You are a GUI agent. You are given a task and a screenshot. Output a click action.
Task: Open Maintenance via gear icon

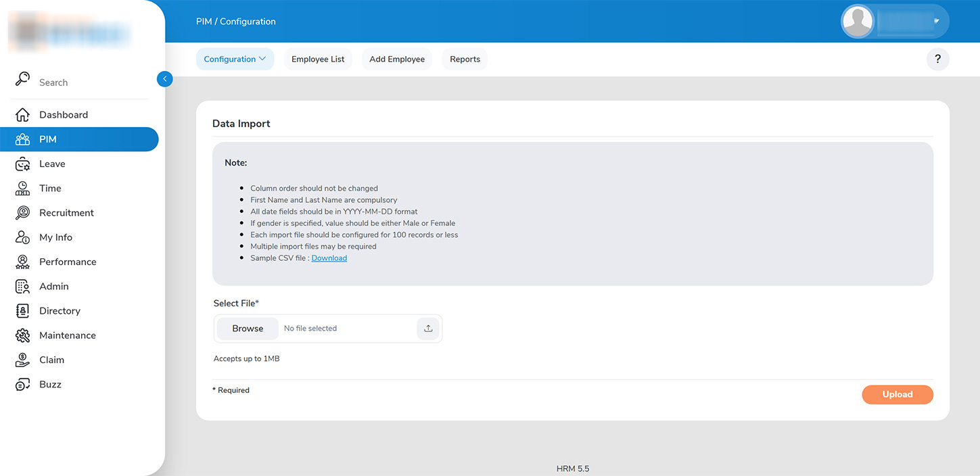[x=22, y=335]
